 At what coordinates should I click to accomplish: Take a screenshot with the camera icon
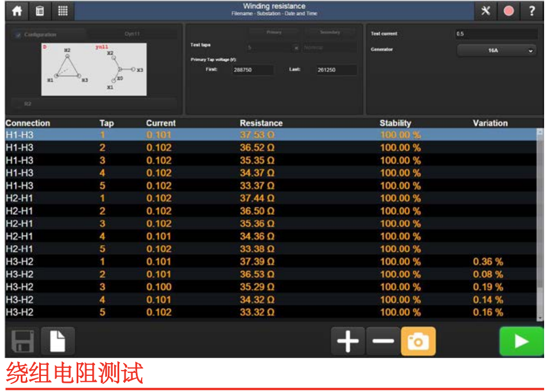(x=418, y=341)
